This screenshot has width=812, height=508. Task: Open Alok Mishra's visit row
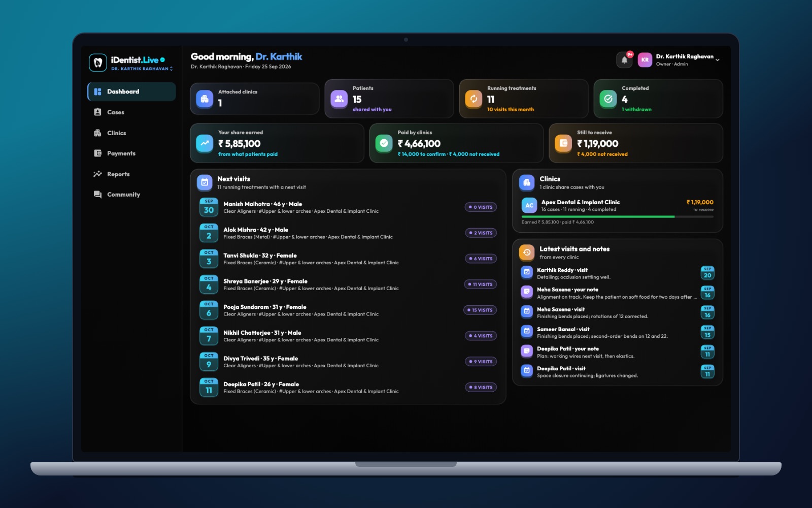(348, 233)
